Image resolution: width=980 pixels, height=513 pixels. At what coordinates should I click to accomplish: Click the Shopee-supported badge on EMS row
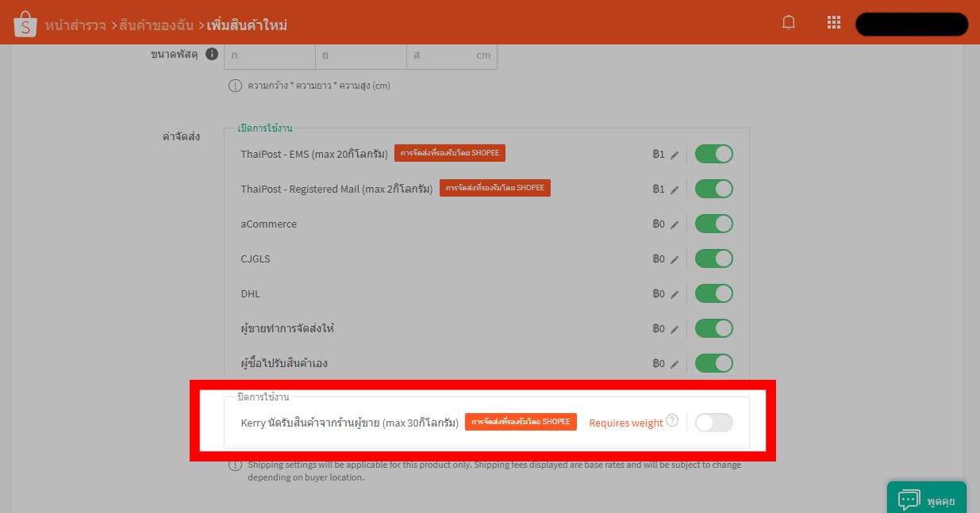(450, 153)
